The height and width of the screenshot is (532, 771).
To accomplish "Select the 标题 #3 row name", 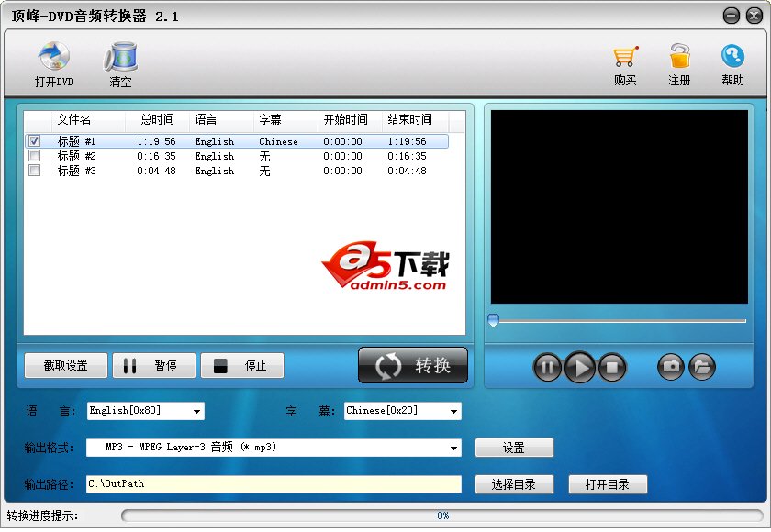I will pos(76,171).
